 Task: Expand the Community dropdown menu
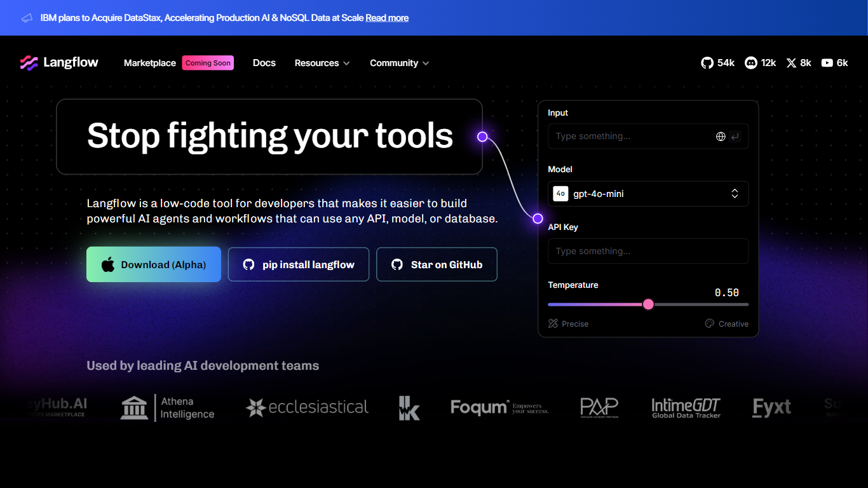[400, 63]
